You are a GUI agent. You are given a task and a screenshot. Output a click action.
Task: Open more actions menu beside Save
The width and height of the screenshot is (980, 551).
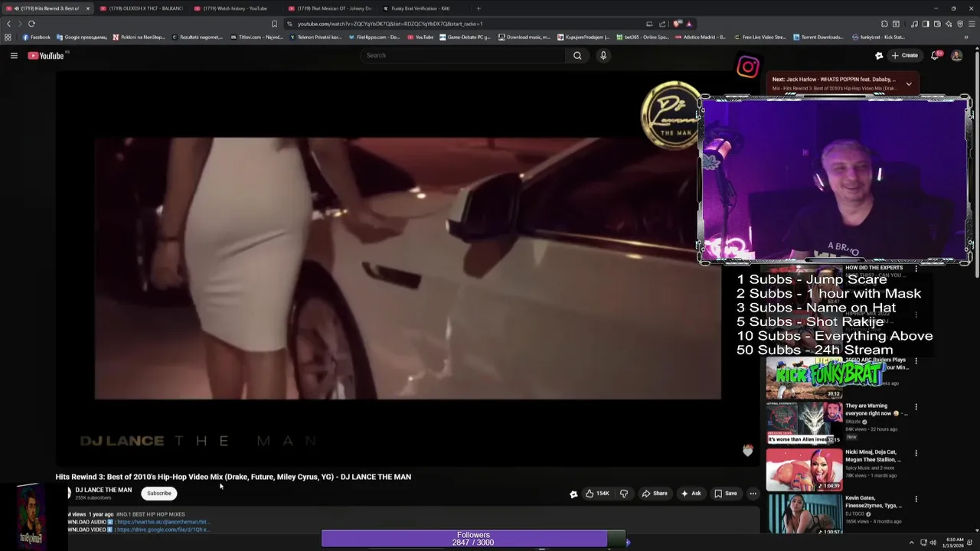tap(753, 494)
